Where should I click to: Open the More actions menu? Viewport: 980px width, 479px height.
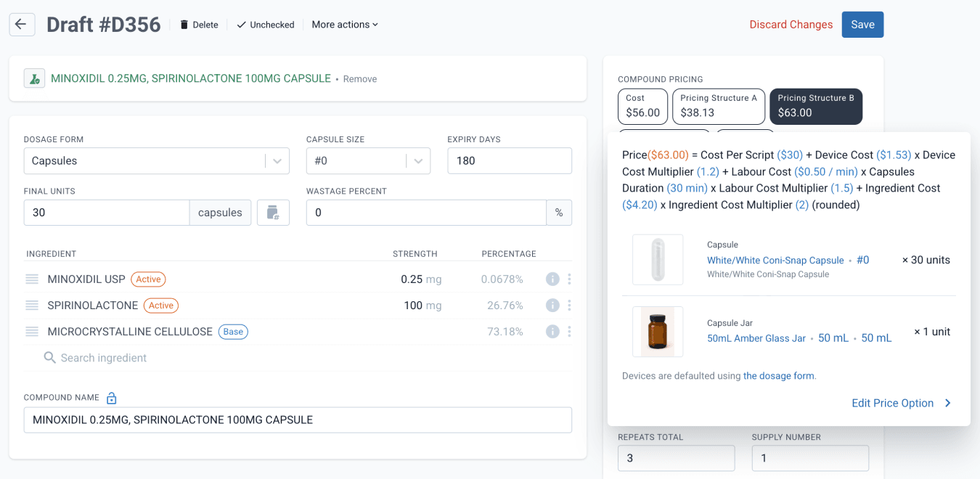click(x=345, y=25)
